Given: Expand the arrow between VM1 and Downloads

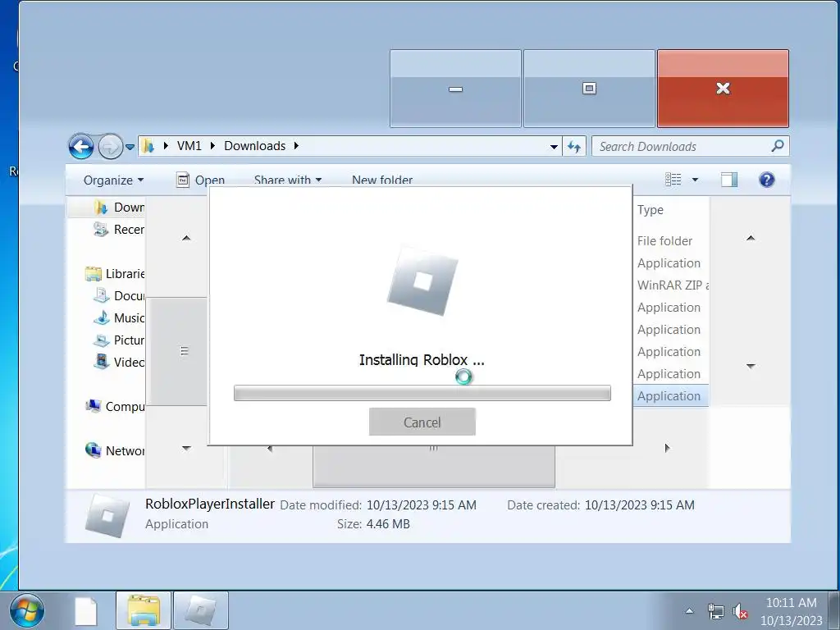Looking at the screenshot, I should 212,146.
